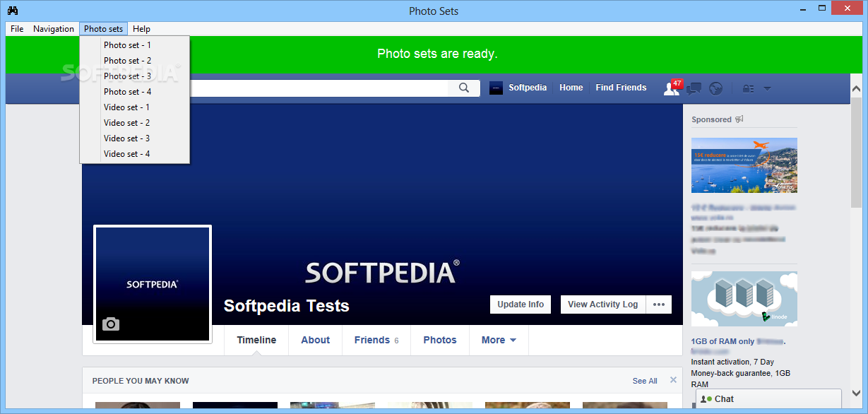Open the File menu
The height and width of the screenshot is (414, 868).
pyautogui.click(x=17, y=29)
